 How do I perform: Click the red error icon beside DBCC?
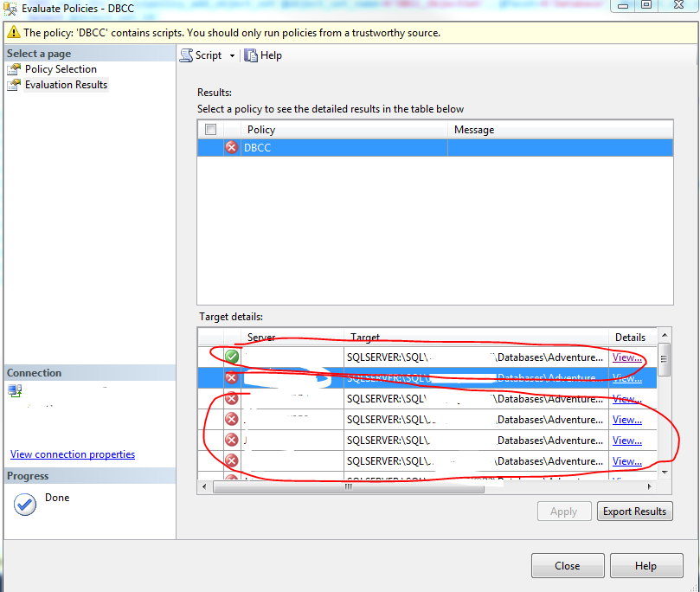231,148
